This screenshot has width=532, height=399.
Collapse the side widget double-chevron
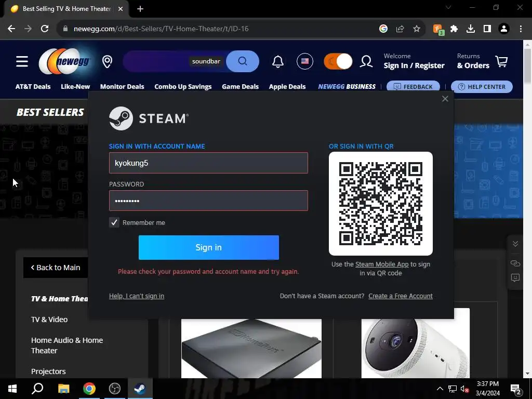pyautogui.click(x=515, y=244)
